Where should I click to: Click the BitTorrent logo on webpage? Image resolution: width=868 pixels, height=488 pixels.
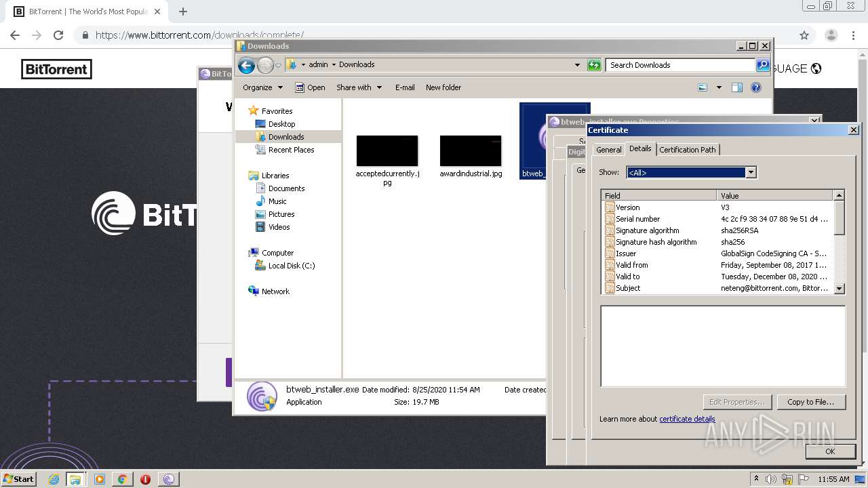point(56,69)
